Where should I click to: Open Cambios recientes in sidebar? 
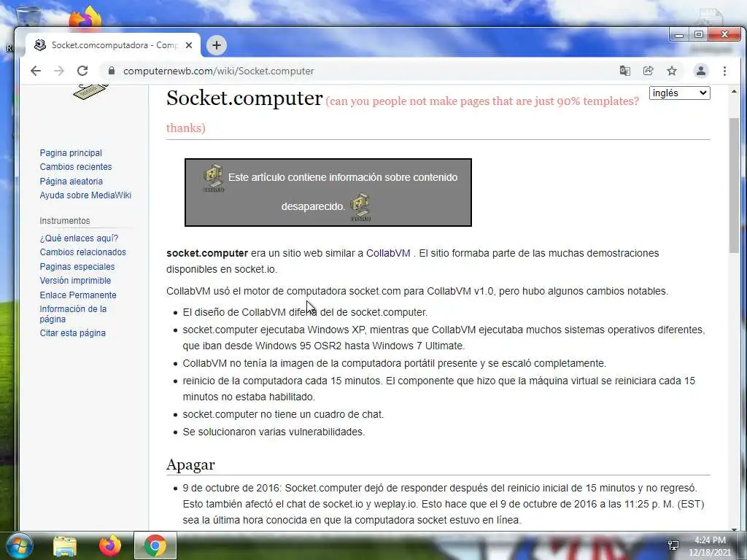[76, 167]
